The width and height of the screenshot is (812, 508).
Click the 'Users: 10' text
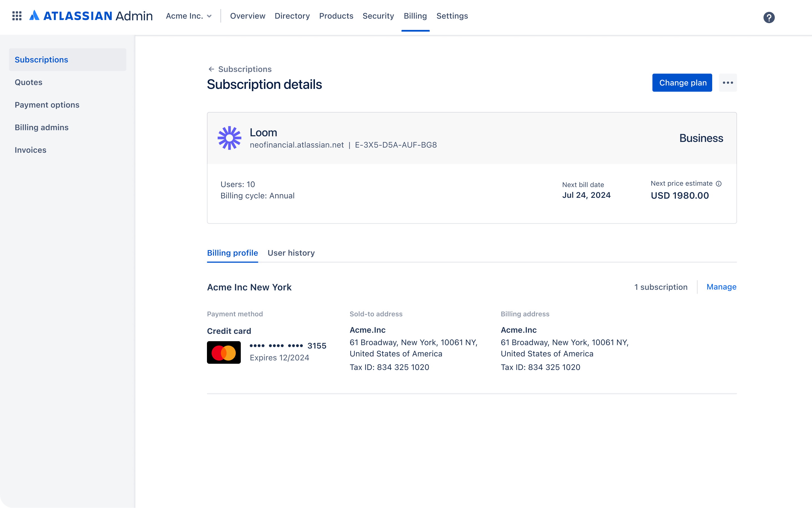point(238,185)
